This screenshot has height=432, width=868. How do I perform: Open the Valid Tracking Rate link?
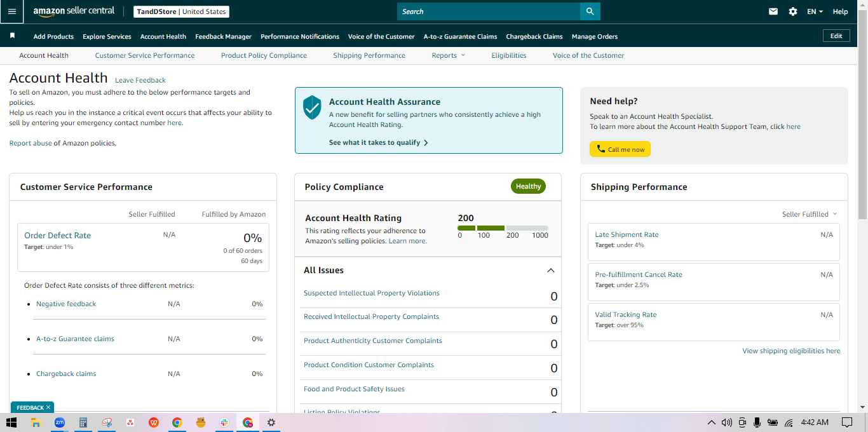[626, 314]
